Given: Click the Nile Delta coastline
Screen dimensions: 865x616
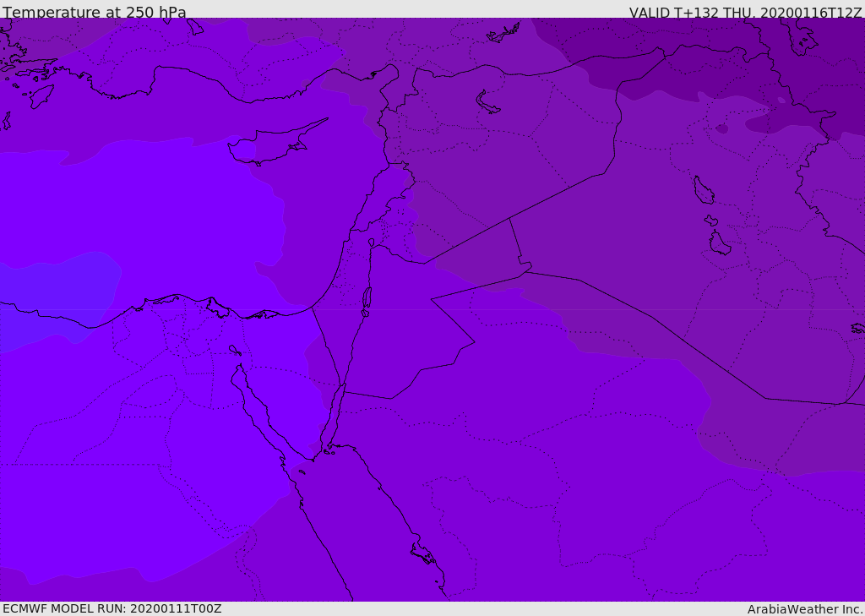Looking at the screenshot, I should [182, 300].
